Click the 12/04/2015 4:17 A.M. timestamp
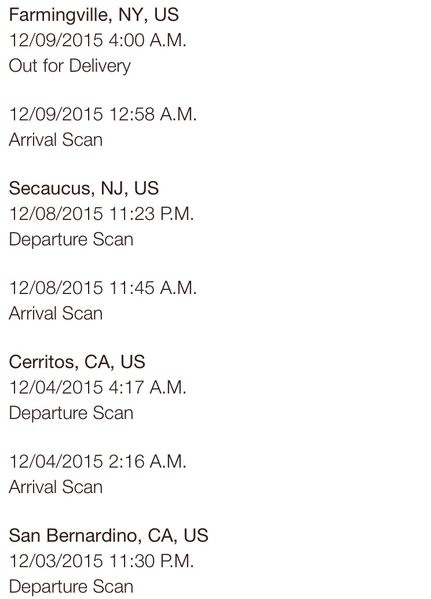The width and height of the screenshot is (431, 599). click(97, 387)
